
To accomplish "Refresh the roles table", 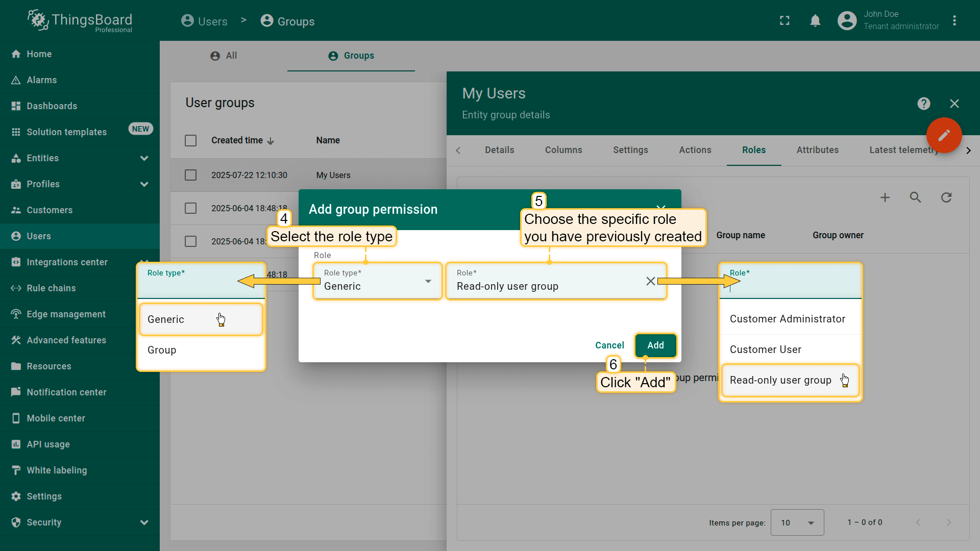I will coord(946,197).
